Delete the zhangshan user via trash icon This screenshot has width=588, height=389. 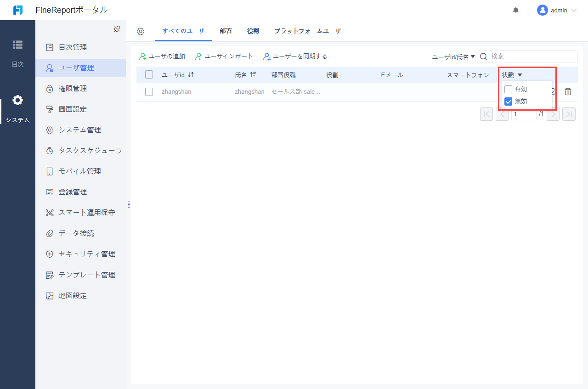pyautogui.click(x=568, y=91)
